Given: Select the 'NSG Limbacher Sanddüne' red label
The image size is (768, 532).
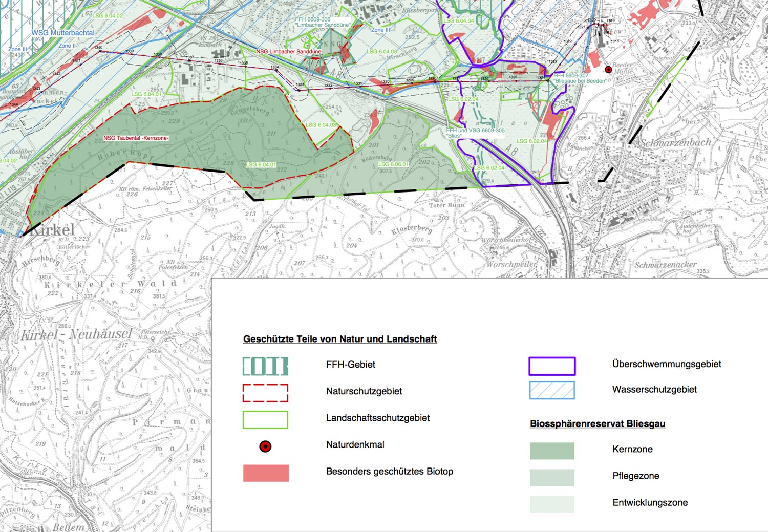Looking at the screenshot, I should (x=289, y=52).
